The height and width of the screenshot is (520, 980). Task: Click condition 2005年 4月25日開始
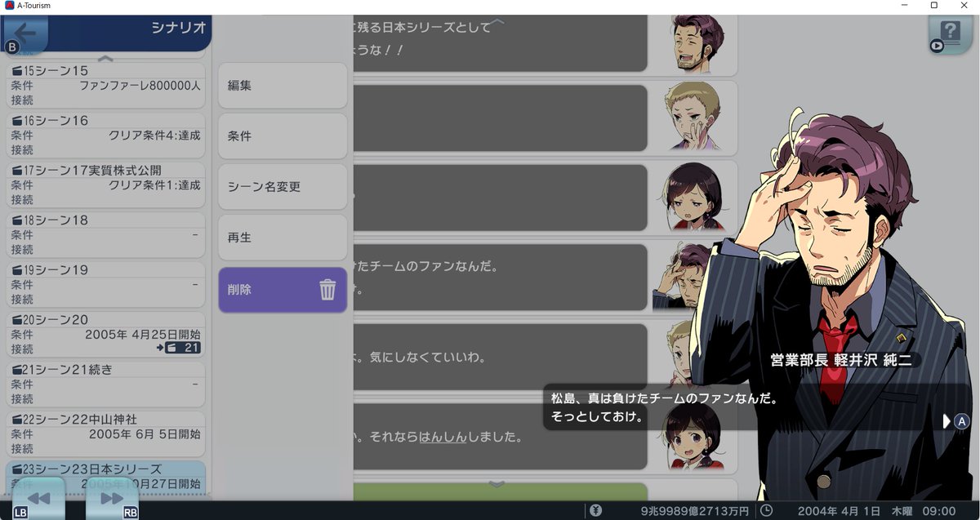coord(143,335)
